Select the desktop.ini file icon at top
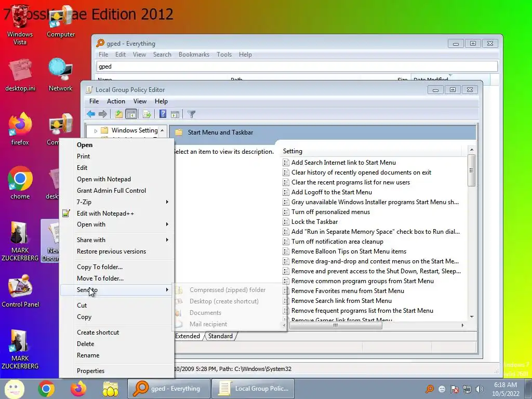The height and width of the screenshot is (399, 532). [20, 75]
